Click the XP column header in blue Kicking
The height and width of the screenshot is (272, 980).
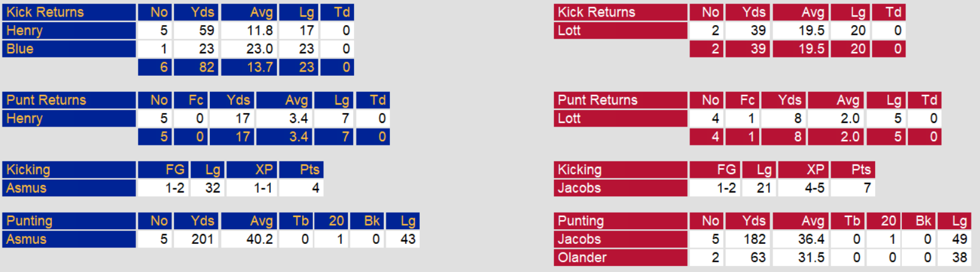(264, 170)
